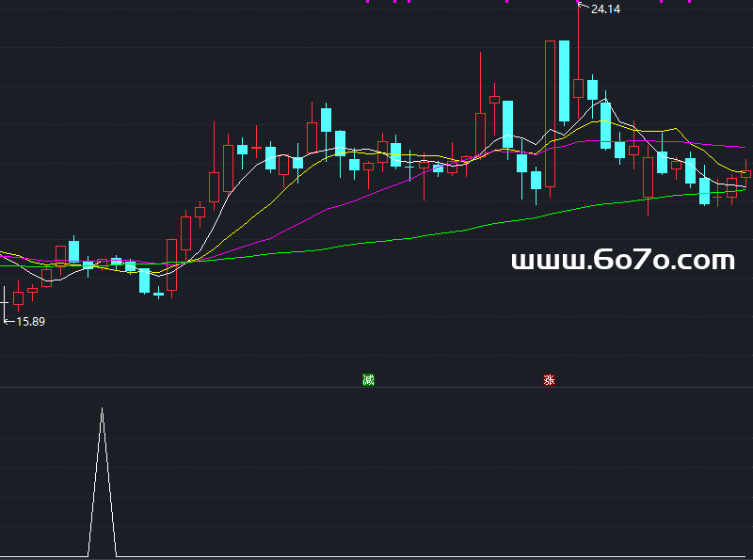
Task: Select the tallest cyan candle left of the 24.14 peak
Action: 564,81
